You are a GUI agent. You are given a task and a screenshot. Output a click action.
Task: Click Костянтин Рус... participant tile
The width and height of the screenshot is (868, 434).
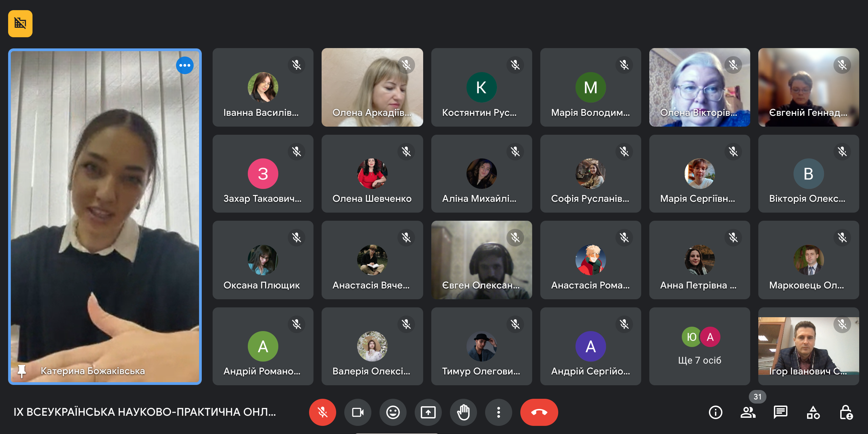tap(481, 87)
